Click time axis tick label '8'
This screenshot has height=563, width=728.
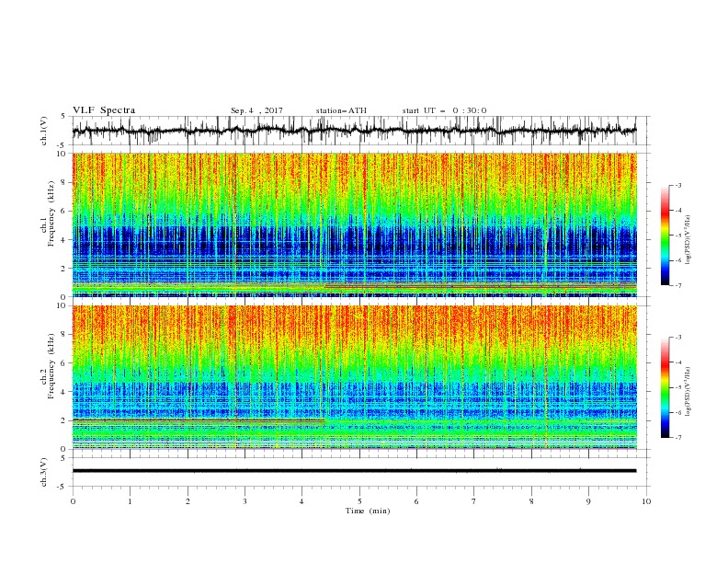point(531,501)
